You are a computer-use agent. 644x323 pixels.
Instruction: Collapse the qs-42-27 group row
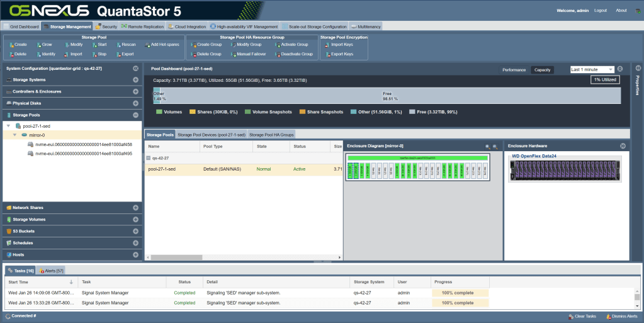(149, 158)
